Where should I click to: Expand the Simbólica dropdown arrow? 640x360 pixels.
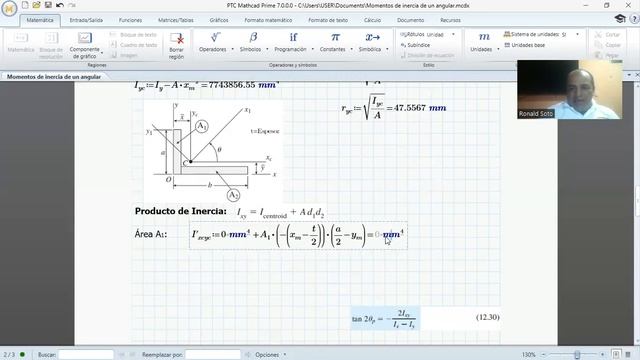[387, 49]
